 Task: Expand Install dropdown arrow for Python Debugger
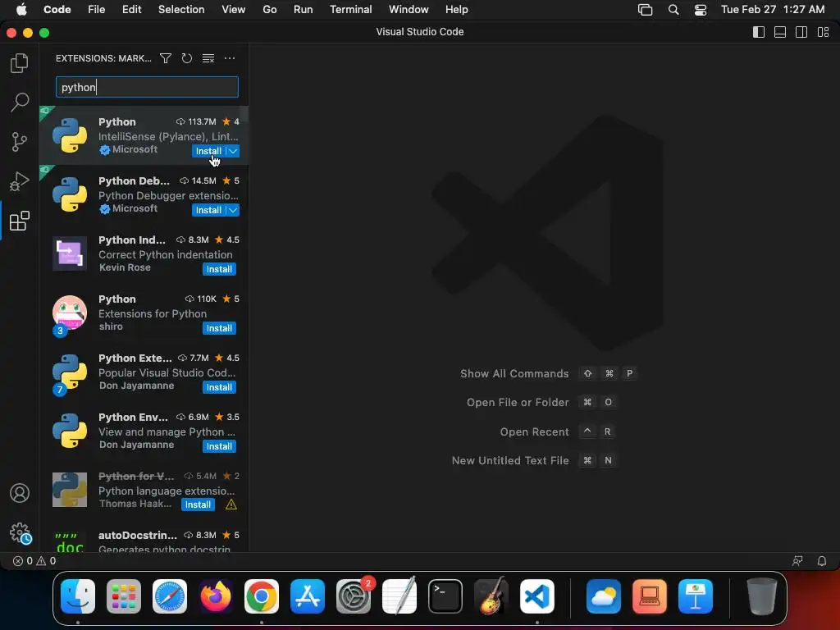click(233, 210)
